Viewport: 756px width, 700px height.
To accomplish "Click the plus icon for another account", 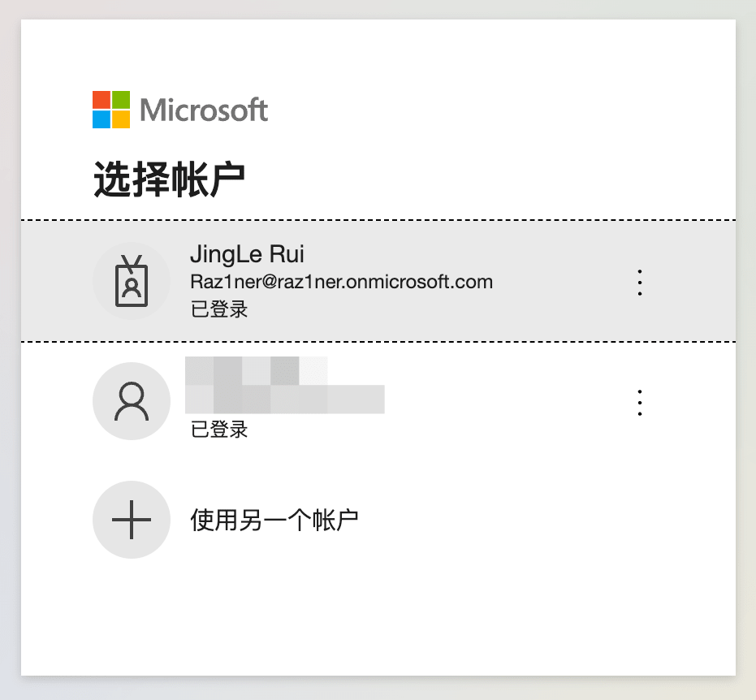I will pyautogui.click(x=132, y=520).
